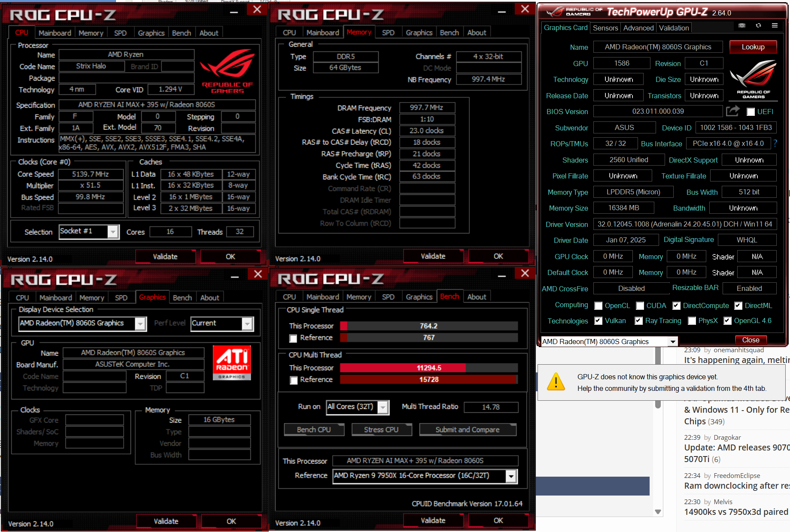Open the AMD releases 9070 forum post

click(737, 453)
